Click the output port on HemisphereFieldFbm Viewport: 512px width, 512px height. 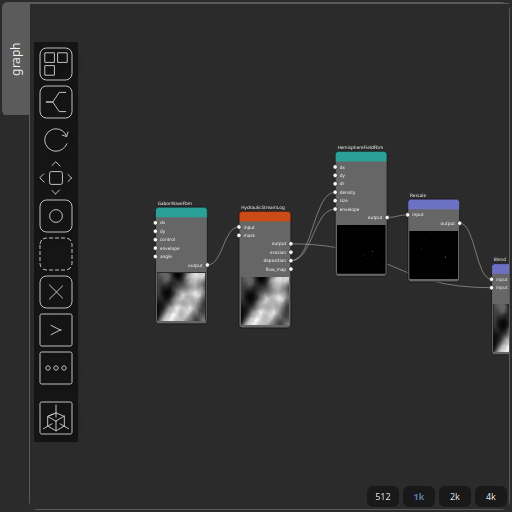click(x=387, y=218)
